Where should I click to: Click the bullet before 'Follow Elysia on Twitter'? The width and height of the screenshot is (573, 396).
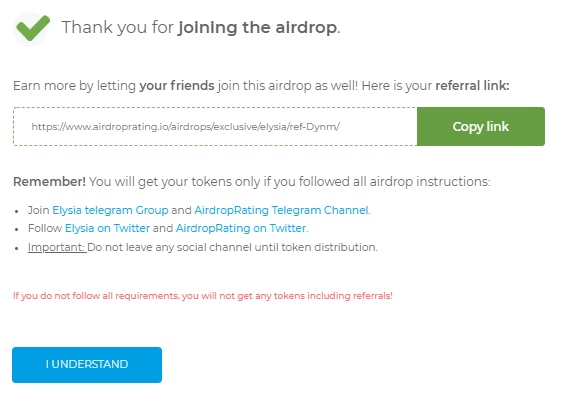(x=17, y=229)
